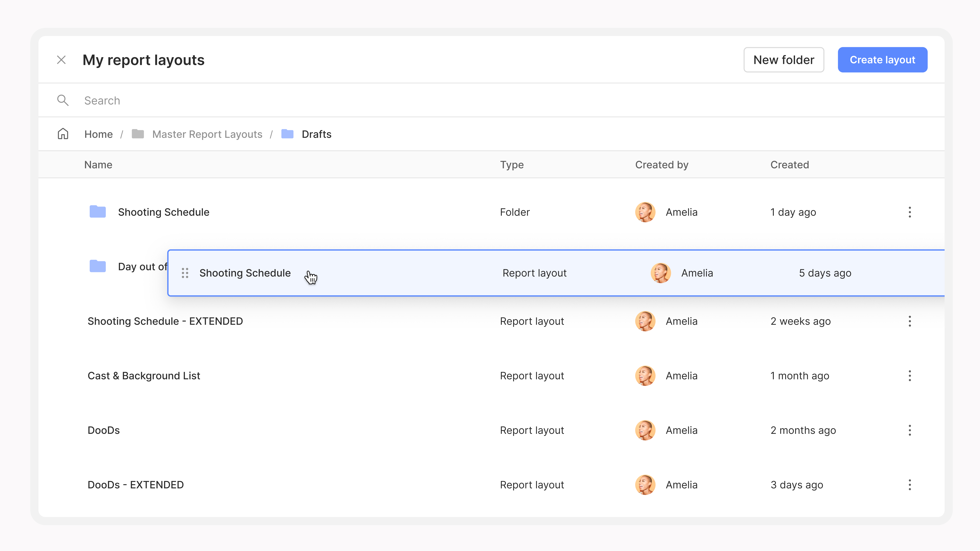This screenshot has width=980, height=551.
Task: Sort by the Created column header
Action: [x=790, y=165]
